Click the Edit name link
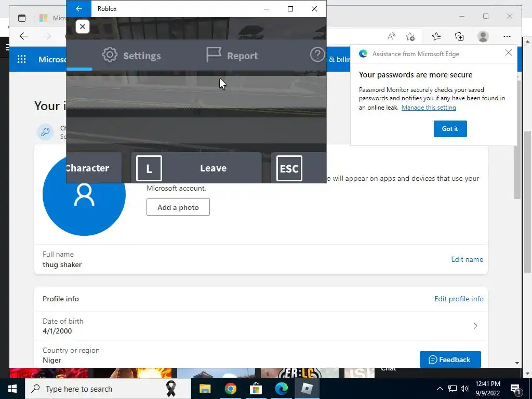This screenshot has width=532, height=399. 467,259
